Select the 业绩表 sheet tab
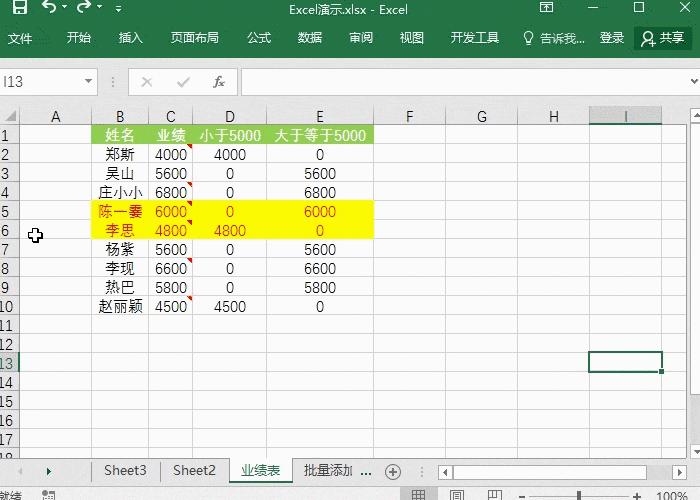The height and width of the screenshot is (500, 700). (261, 471)
